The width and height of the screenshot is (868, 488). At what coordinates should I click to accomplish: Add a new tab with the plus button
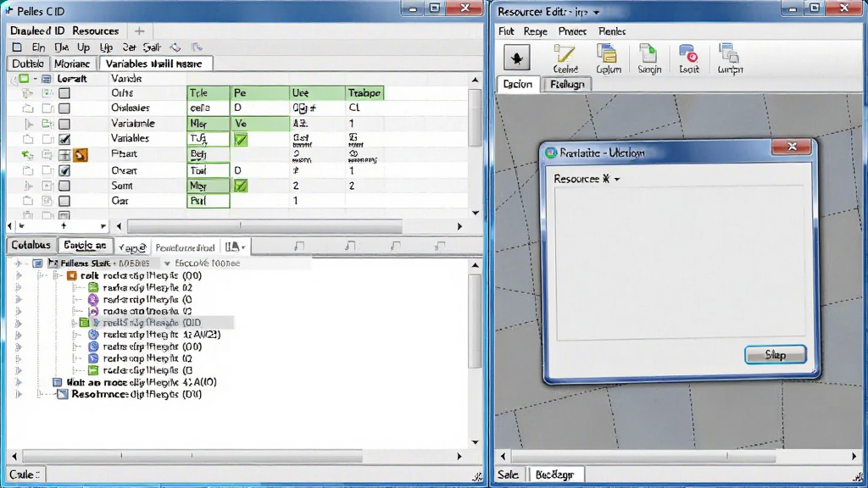140,31
